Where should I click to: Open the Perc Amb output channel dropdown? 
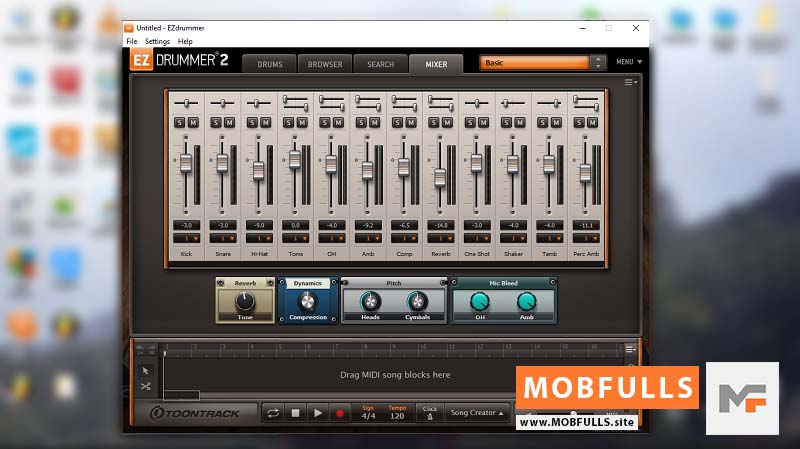(x=586, y=238)
